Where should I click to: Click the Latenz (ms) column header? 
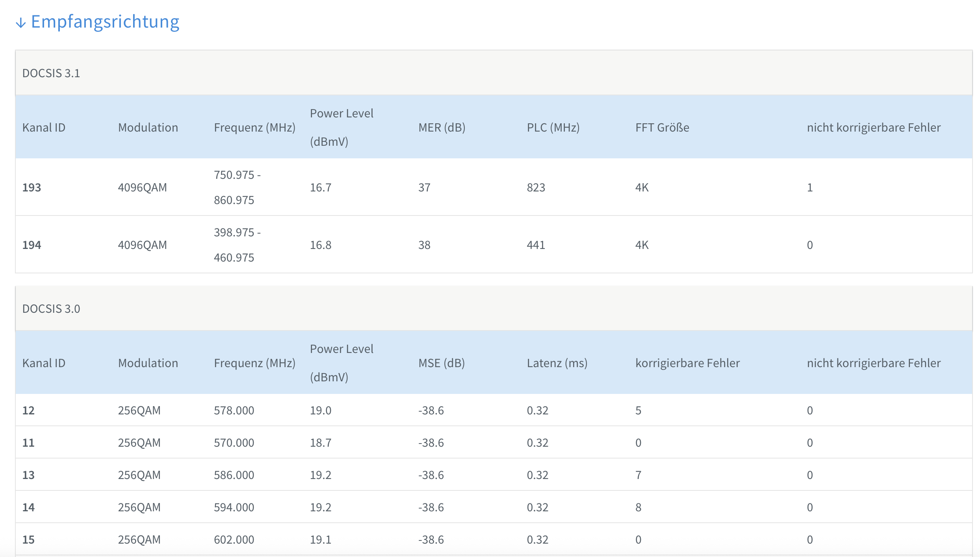pos(557,363)
